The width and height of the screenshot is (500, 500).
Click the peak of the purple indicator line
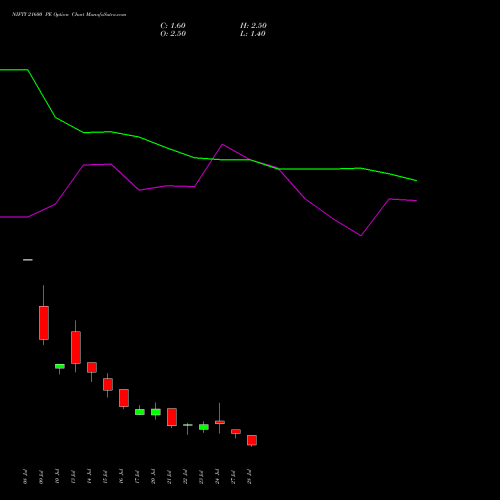(x=223, y=144)
